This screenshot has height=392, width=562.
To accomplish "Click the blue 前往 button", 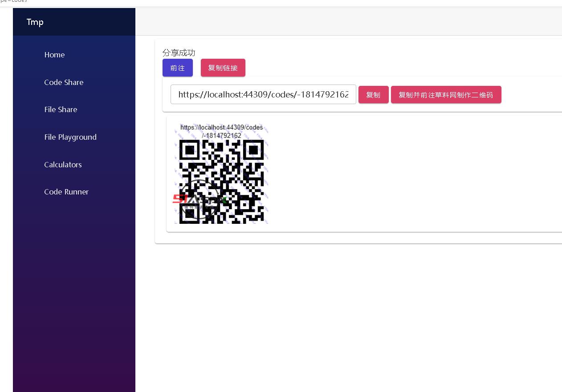I will click(x=178, y=68).
